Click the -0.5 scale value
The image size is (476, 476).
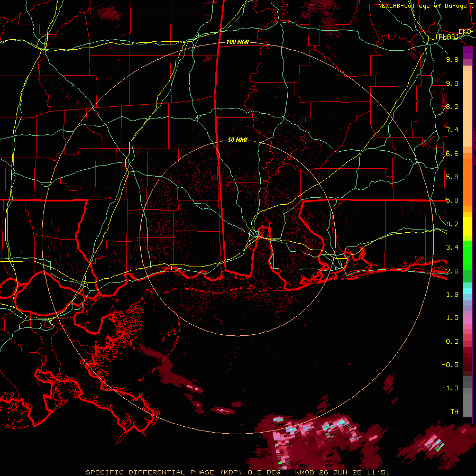[450, 365]
